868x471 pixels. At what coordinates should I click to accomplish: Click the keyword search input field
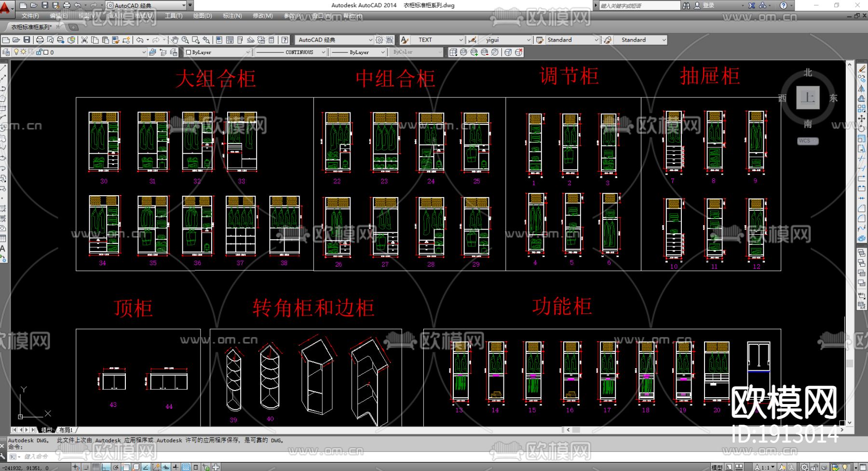click(x=639, y=5)
